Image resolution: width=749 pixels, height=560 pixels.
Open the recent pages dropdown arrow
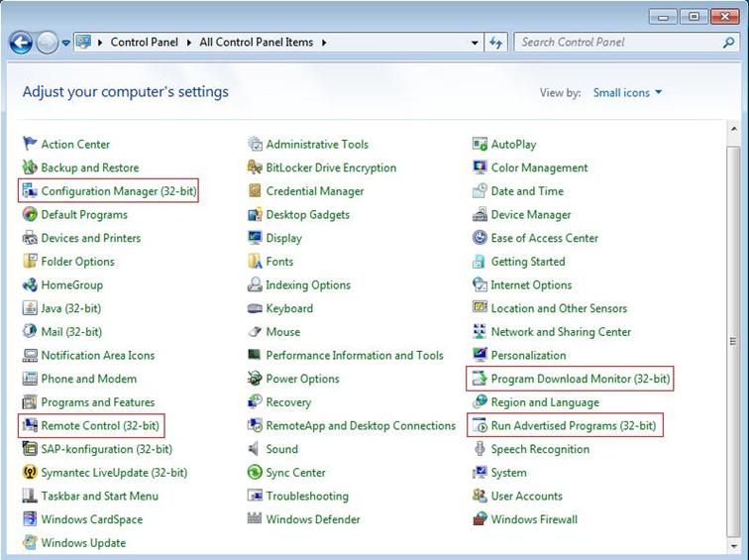tap(66, 43)
